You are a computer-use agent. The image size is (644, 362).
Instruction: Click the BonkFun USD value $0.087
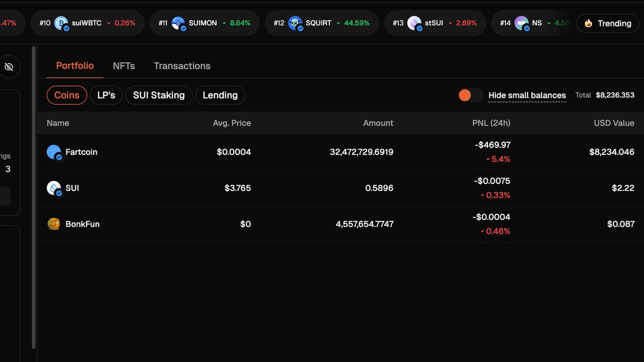[x=621, y=224]
